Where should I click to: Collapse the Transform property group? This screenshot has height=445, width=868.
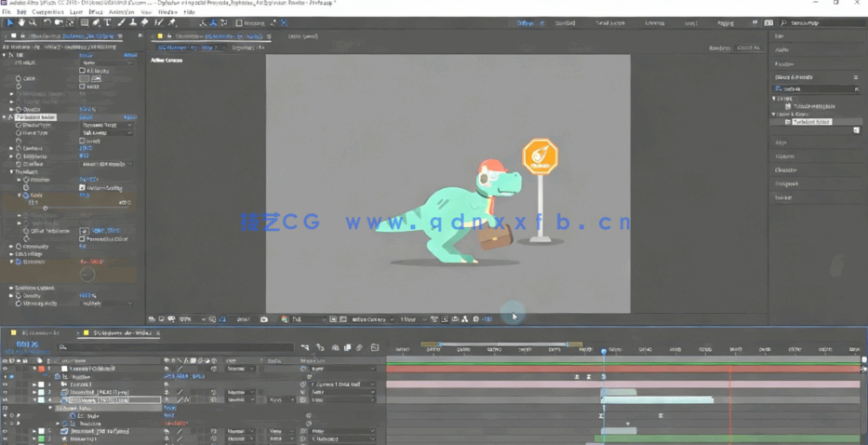click(12, 172)
